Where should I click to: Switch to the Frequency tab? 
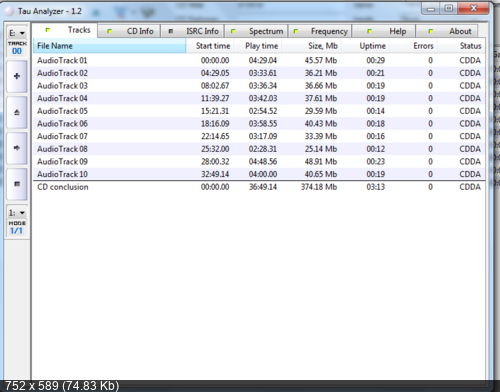point(320,31)
